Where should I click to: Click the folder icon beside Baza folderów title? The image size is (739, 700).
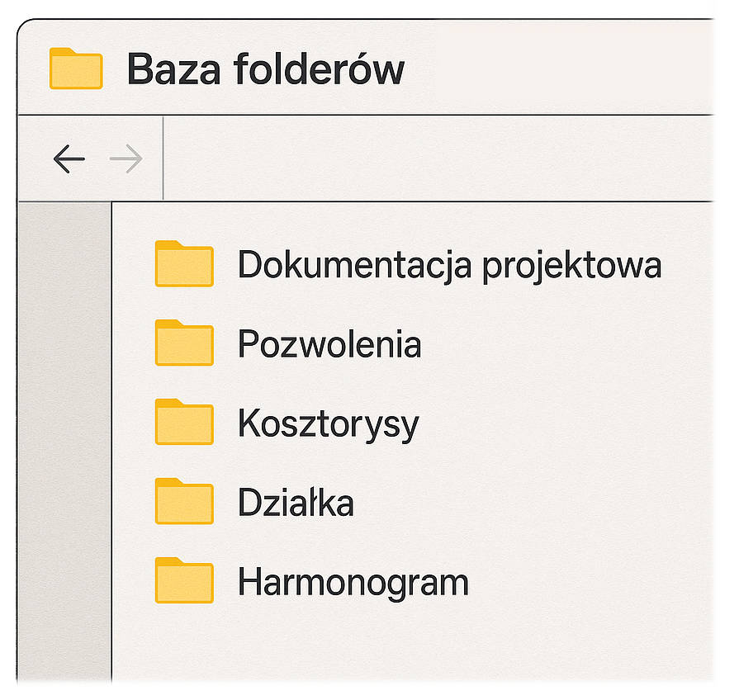(x=76, y=69)
